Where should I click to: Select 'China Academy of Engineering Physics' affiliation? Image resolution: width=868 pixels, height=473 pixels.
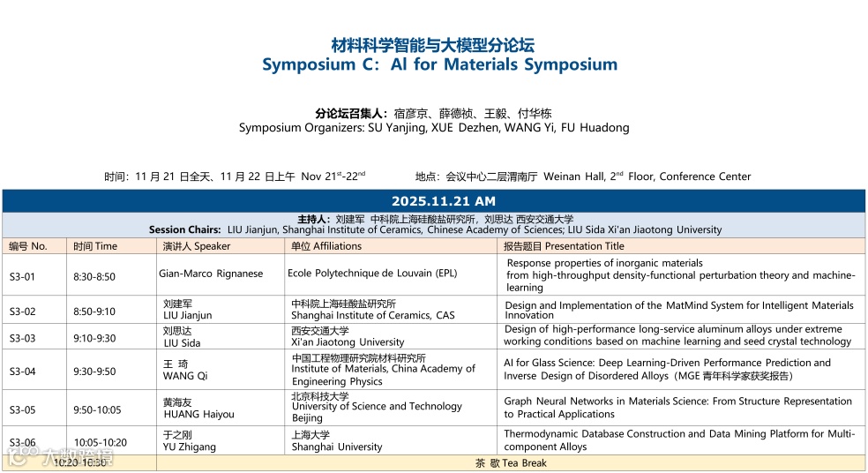coord(383,375)
